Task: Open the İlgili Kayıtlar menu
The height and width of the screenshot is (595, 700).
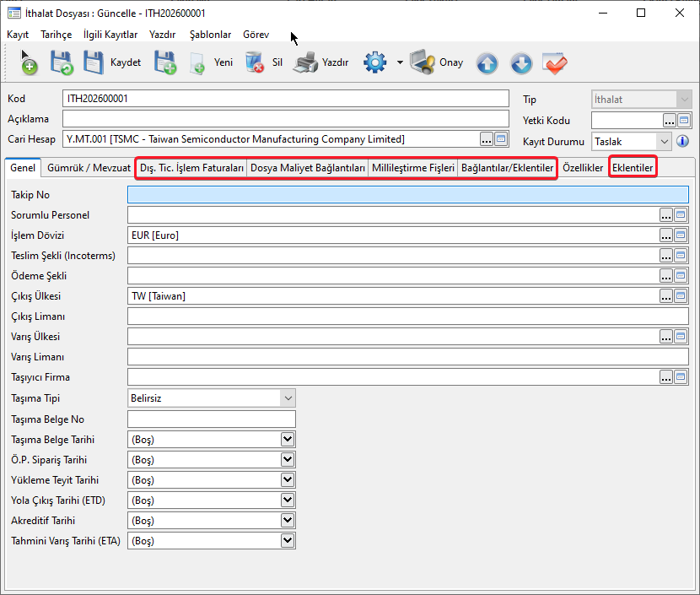Action: (x=110, y=35)
